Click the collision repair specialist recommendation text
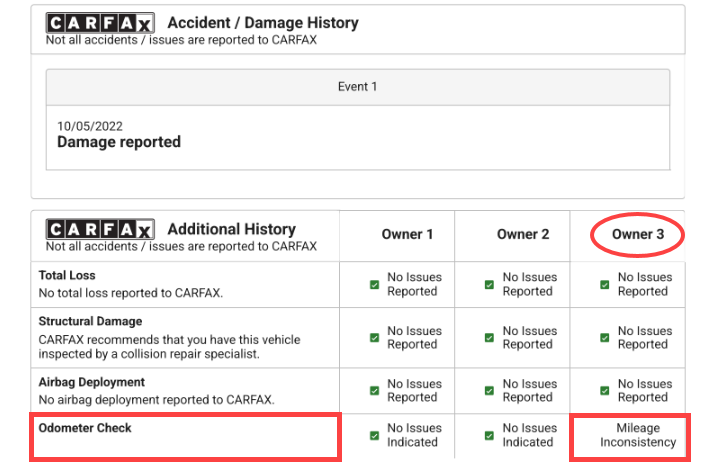Image resolution: width=715 pixels, height=470 pixels. (x=169, y=347)
